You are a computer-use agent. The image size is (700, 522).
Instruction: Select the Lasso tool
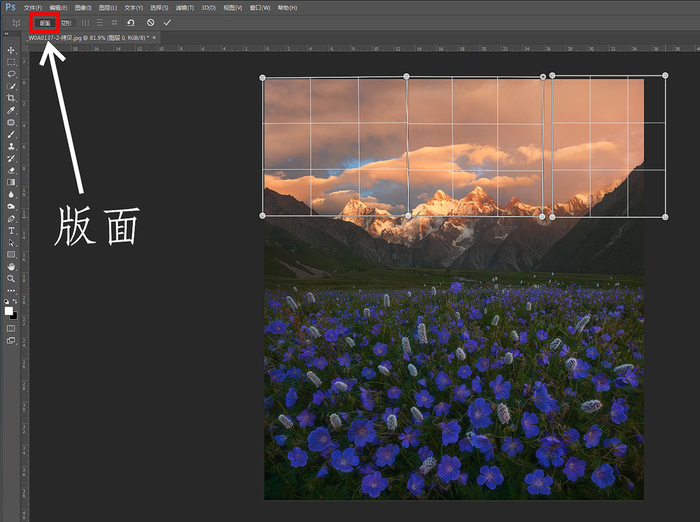(11, 74)
